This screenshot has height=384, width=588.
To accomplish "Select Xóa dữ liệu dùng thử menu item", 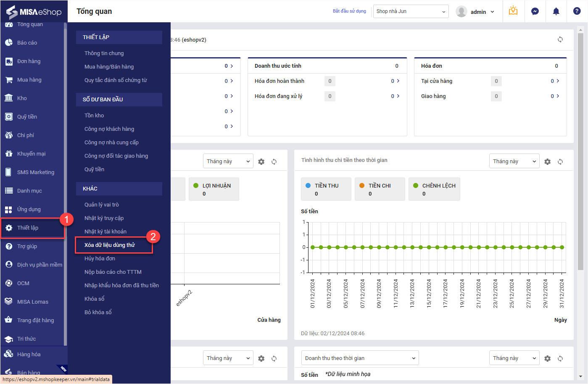I will point(110,245).
